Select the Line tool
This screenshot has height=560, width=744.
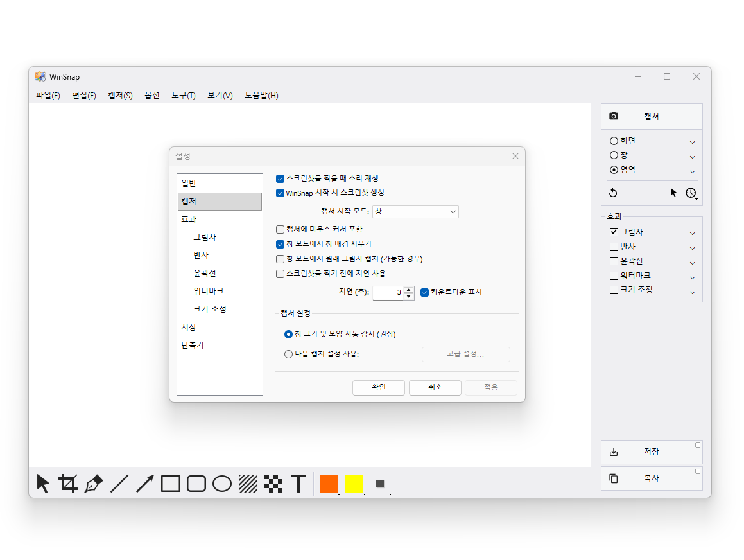coord(119,484)
